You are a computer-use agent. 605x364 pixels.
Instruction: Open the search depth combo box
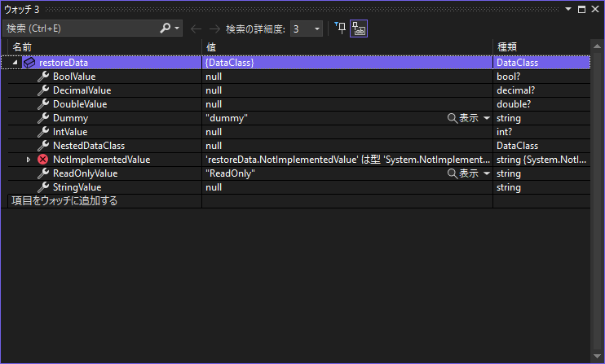pyautogui.click(x=307, y=29)
